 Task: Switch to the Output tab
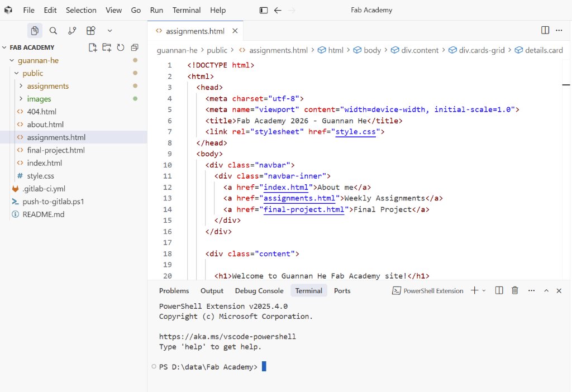(212, 290)
